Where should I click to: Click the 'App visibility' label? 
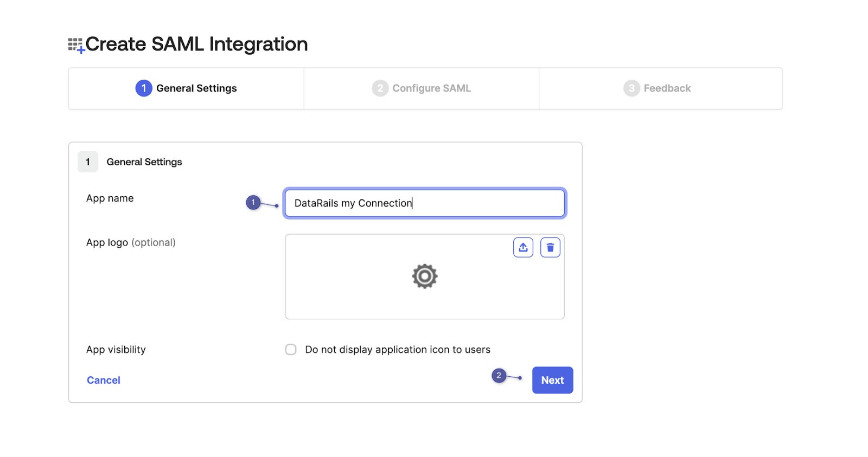click(116, 350)
